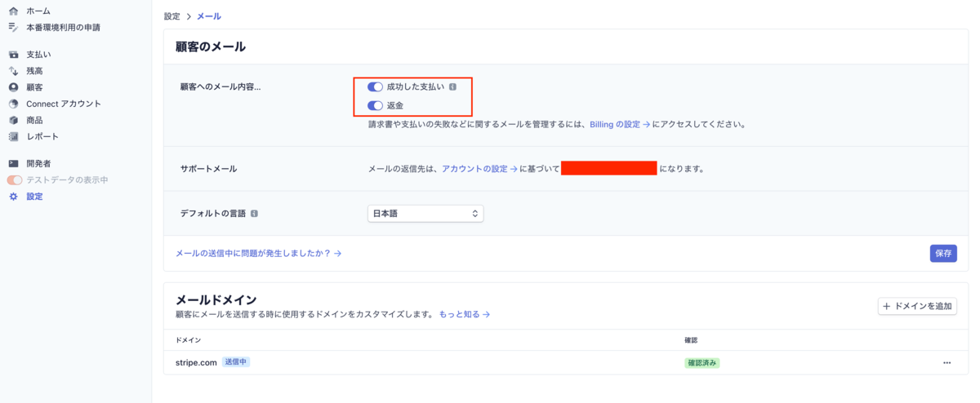Click the 本番環境利用の申請 sidebar icon

point(13,28)
